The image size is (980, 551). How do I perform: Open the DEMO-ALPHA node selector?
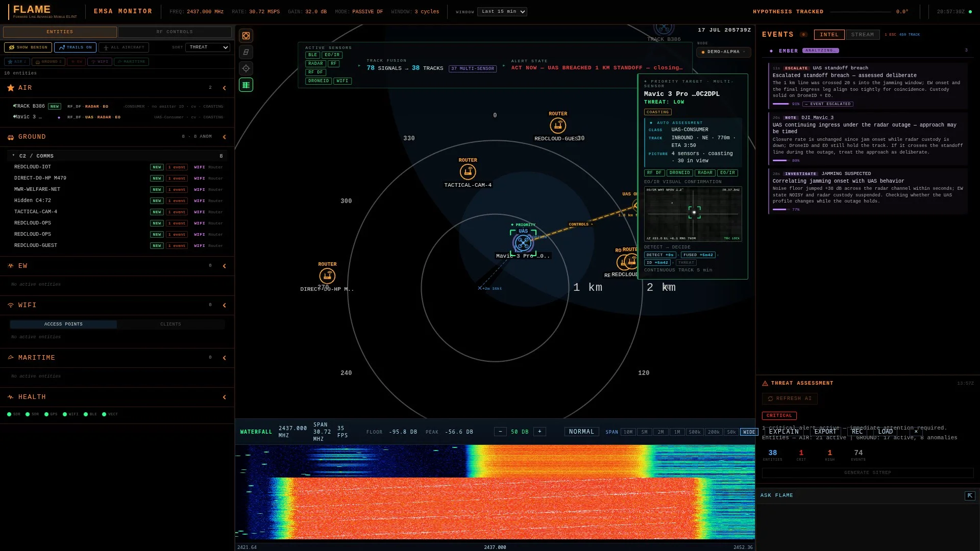(x=723, y=52)
